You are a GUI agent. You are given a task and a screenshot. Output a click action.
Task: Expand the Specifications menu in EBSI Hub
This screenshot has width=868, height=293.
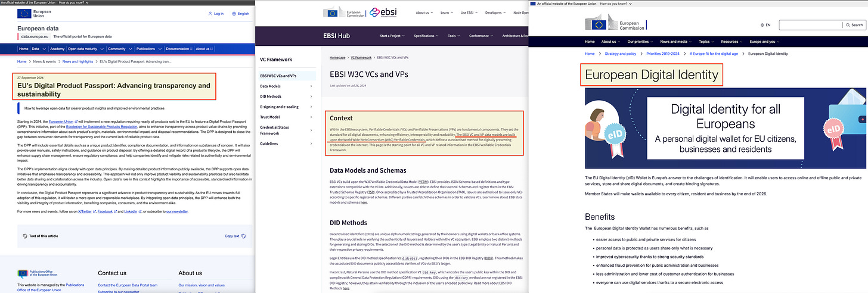(427, 36)
